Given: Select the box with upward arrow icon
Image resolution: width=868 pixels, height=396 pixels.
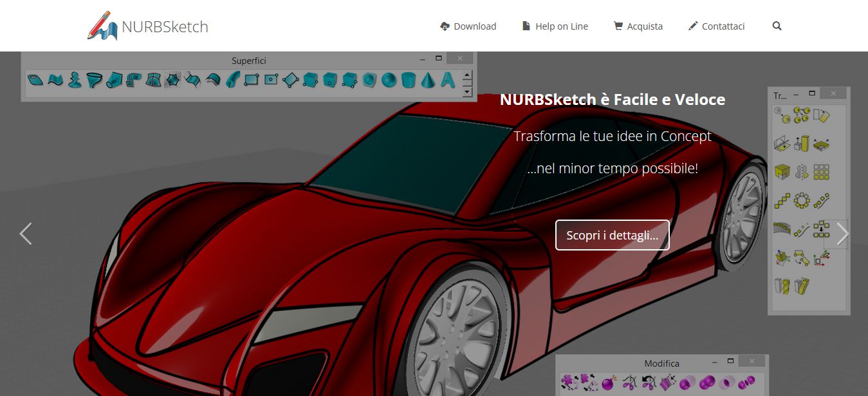Looking at the screenshot, I should (x=800, y=144).
